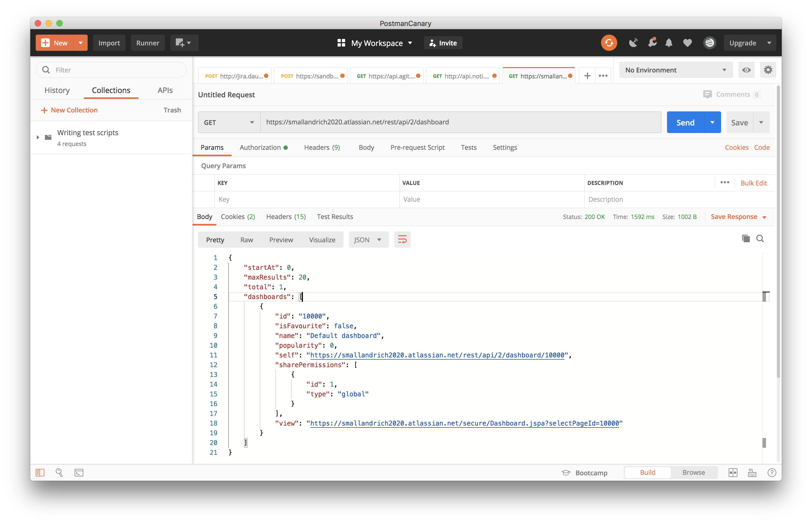Viewport: 812px width, 524px height.
Task: Click the request URL input field
Action: pos(460,122)
